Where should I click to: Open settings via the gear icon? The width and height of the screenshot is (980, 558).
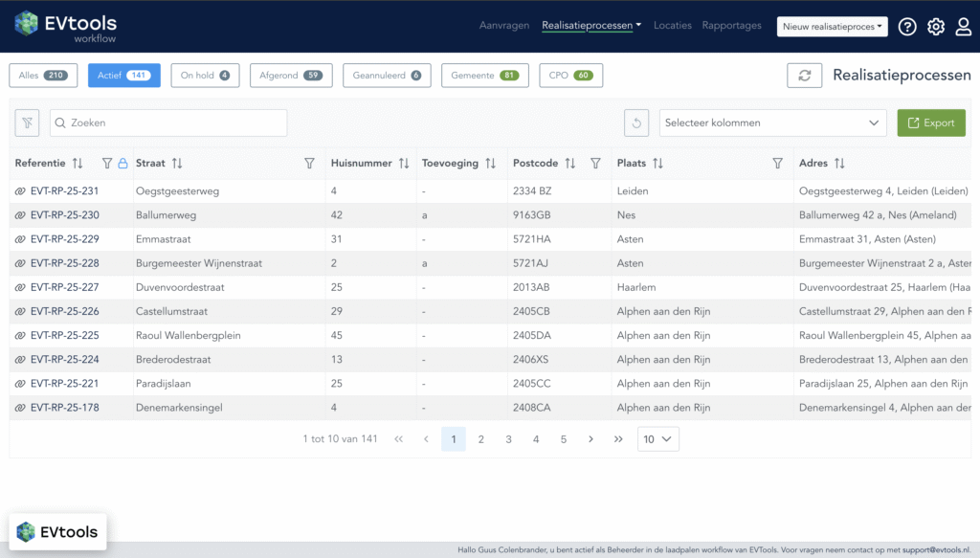click(936, 27)
